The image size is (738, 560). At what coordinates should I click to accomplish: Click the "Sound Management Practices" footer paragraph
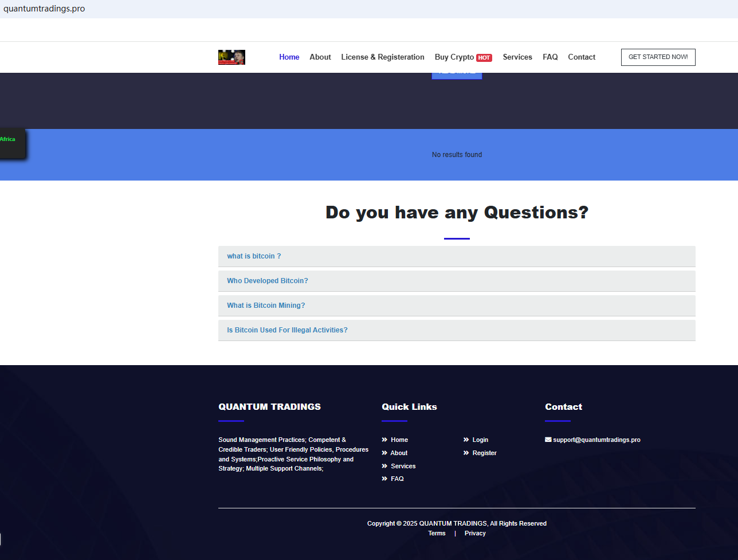(x=293, y=455)
